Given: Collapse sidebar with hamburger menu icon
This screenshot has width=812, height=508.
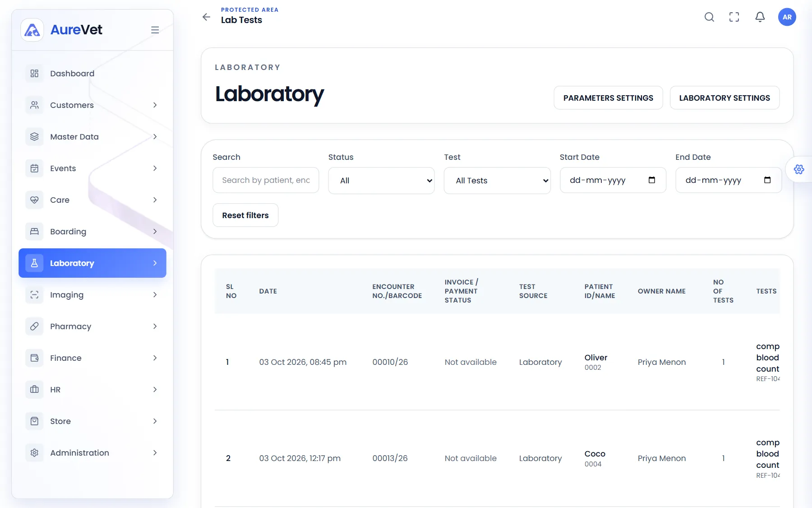Looking at the screenshot, I should click(x=155, y=30).
